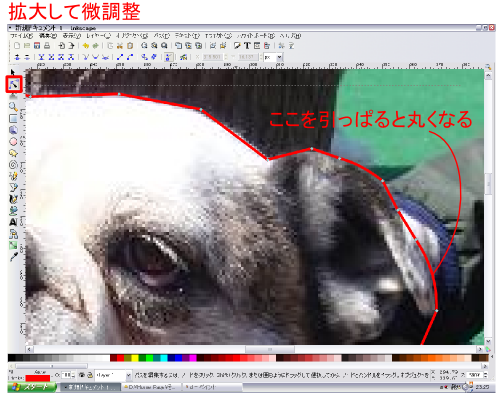
Task: Make selected nodes smooth icon
Action: pyautogui.click(x=96, y=57)
